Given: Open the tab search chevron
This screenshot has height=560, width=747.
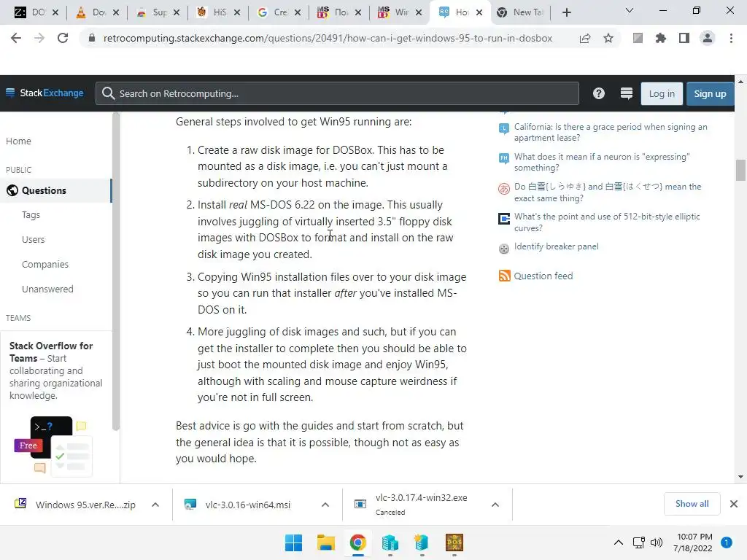Looking at the screenshot, I should click(x=630, y=10).
